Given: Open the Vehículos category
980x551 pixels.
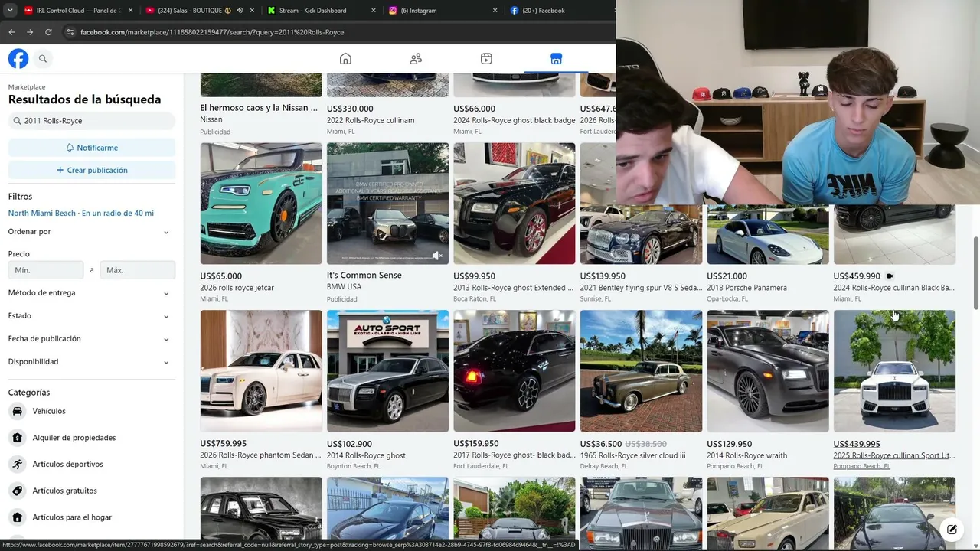Looking at the screenshot, I should (x=49, y=411).
